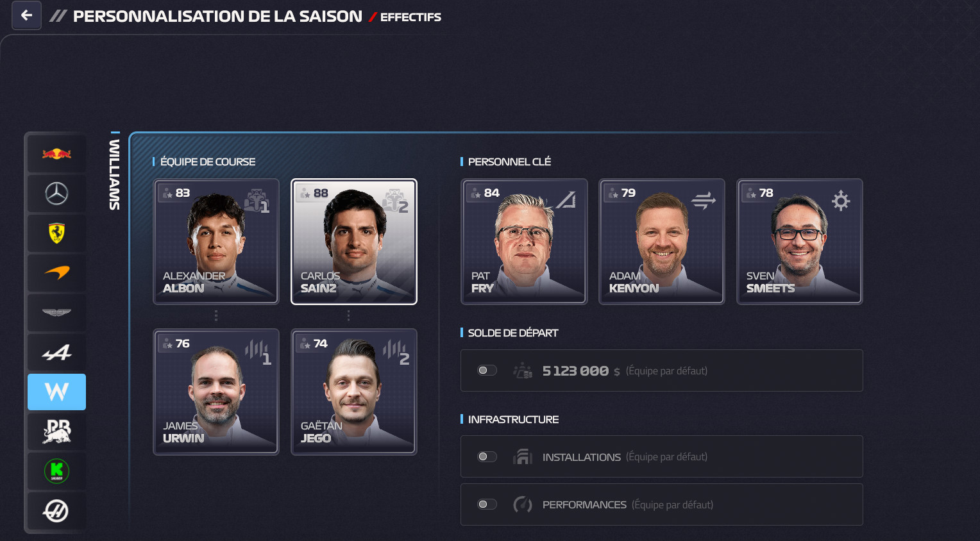Click the back arrow button
Screen dimensions: 980x541
pyautogui.click(x=26, y=15)
